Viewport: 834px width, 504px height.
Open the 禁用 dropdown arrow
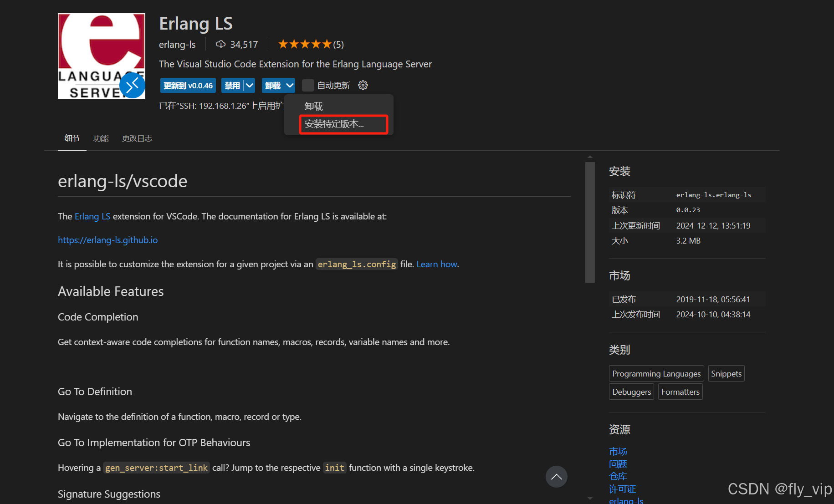pos(250,85)
